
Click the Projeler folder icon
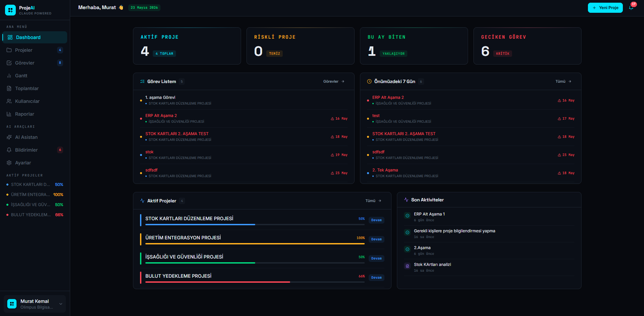click(x=9, y=50)
